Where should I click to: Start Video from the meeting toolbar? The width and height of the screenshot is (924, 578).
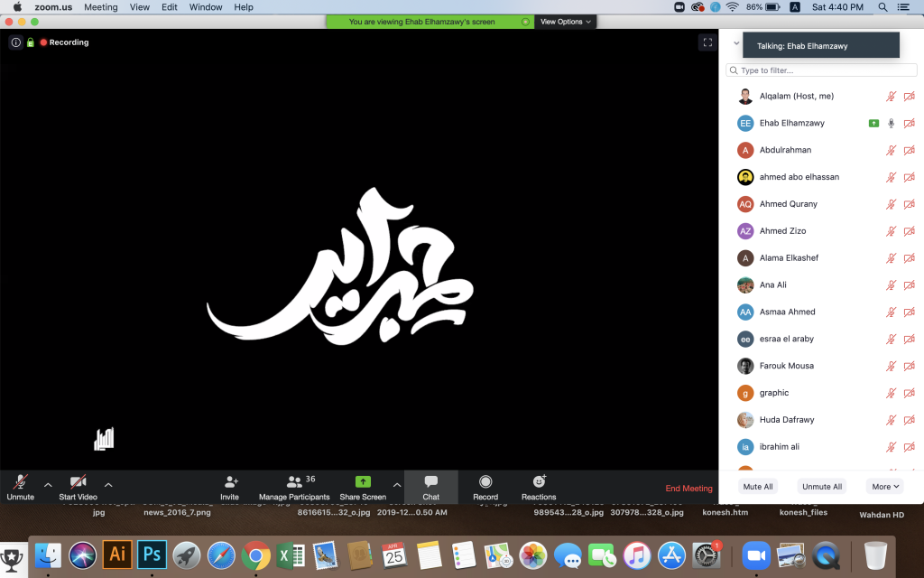point(78,487)
